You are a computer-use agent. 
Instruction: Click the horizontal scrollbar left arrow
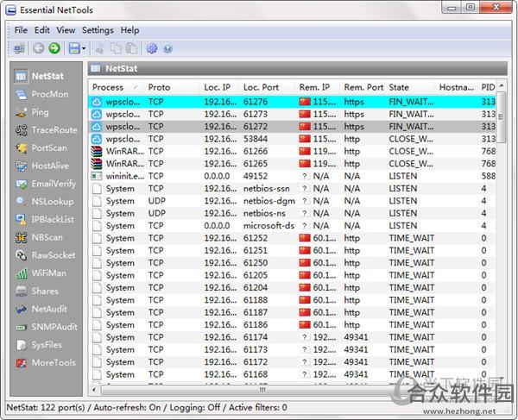pos(94,390)
